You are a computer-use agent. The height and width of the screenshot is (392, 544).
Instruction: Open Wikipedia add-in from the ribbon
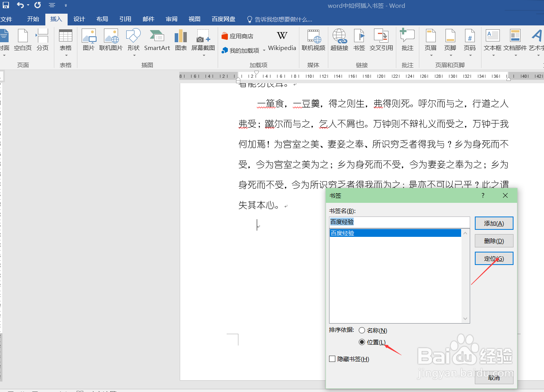pyautogui.click(x=282, y=41)
